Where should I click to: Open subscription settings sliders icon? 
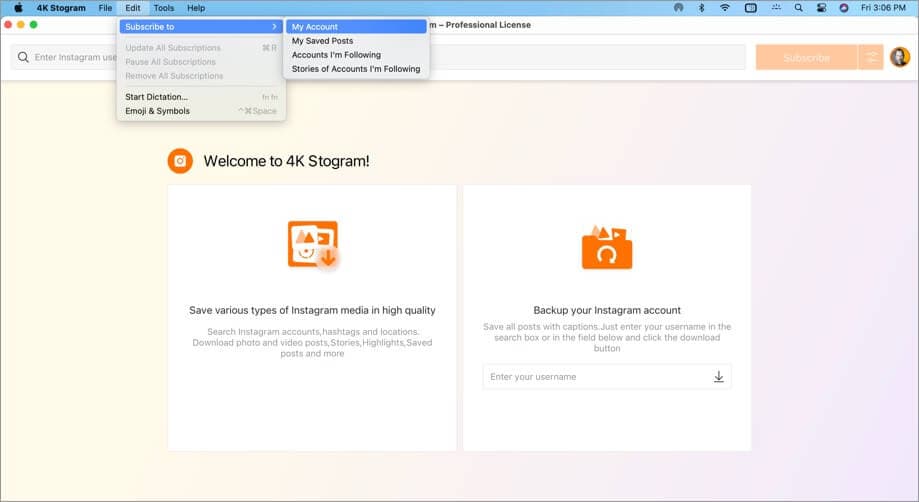872,57
